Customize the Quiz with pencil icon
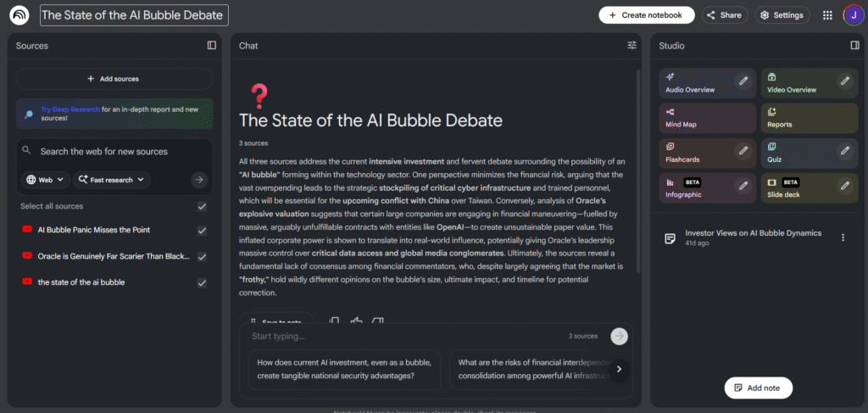868x413 pixels. 844,151
